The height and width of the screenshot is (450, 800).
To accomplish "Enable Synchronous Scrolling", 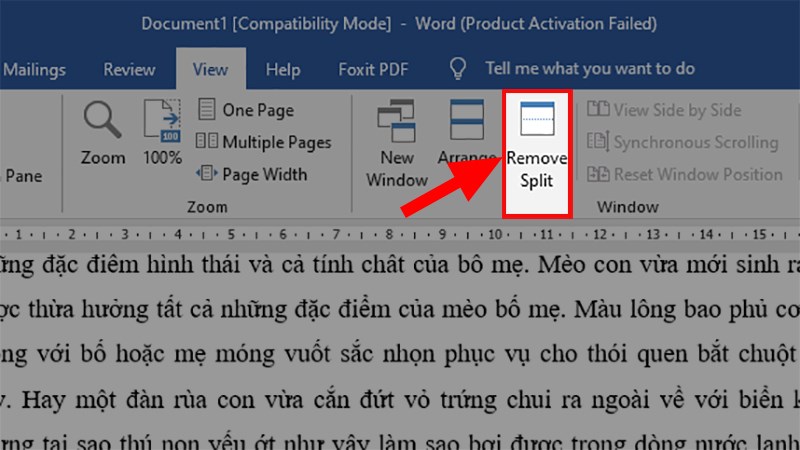I will coord(683,142).
